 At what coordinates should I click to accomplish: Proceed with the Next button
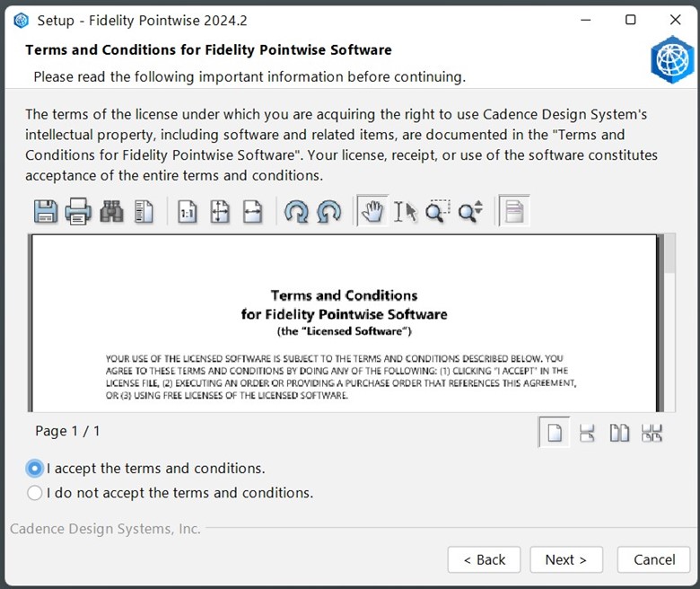click(x=566, y=559)
